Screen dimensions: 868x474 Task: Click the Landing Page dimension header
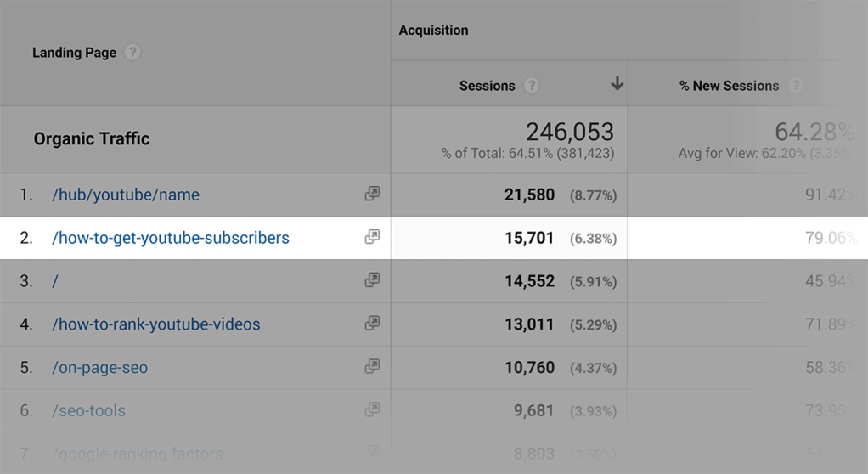coord(74,53)
